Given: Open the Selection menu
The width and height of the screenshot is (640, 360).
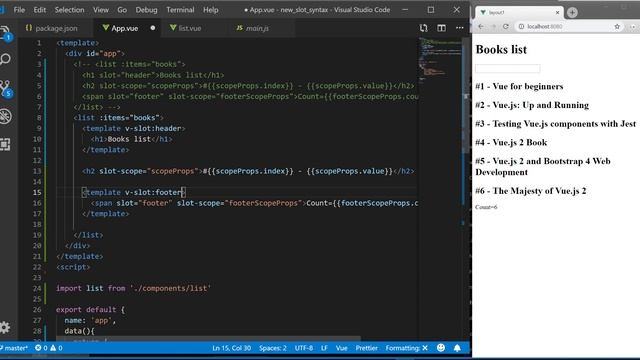Looking at the screenshot, I should (x=69, y=10).
